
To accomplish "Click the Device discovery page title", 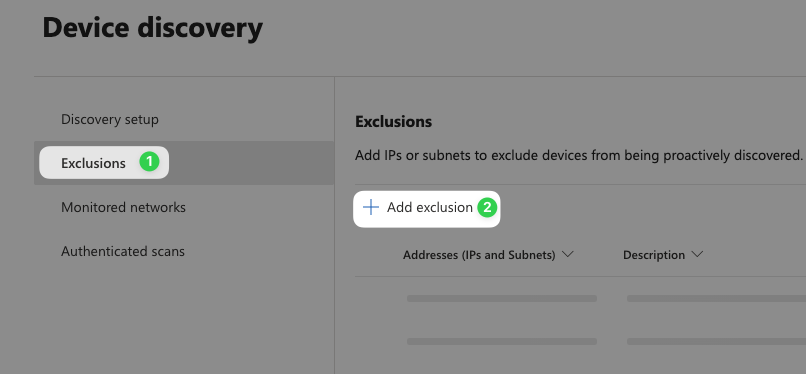I will pyautogui.click(x=153, y=28).
